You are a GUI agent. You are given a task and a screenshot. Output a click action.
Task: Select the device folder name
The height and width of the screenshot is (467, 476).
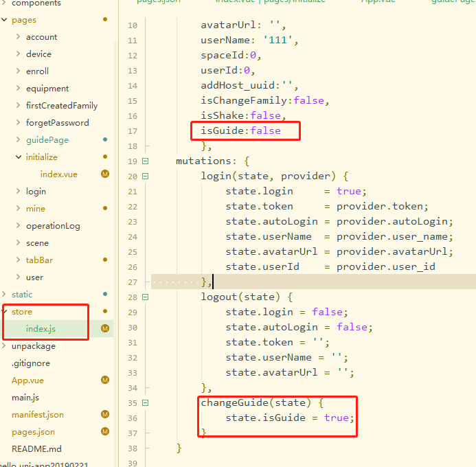(x=38, y=54)
